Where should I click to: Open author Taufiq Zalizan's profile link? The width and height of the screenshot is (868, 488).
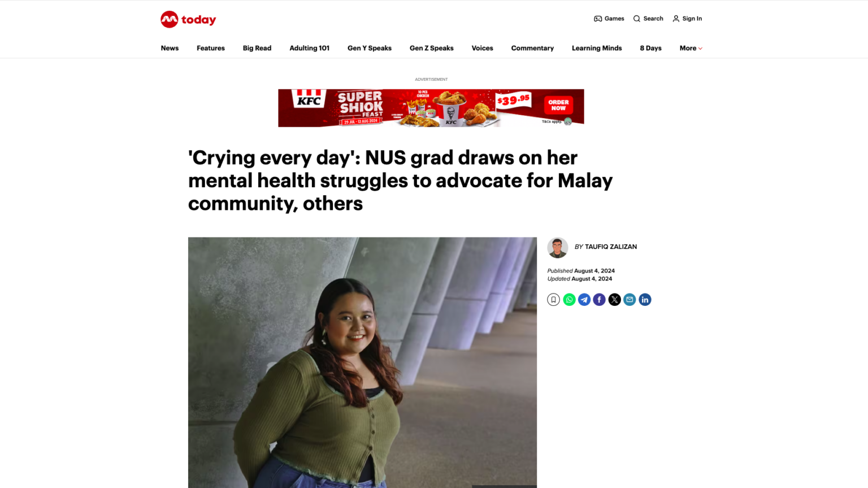610,247
